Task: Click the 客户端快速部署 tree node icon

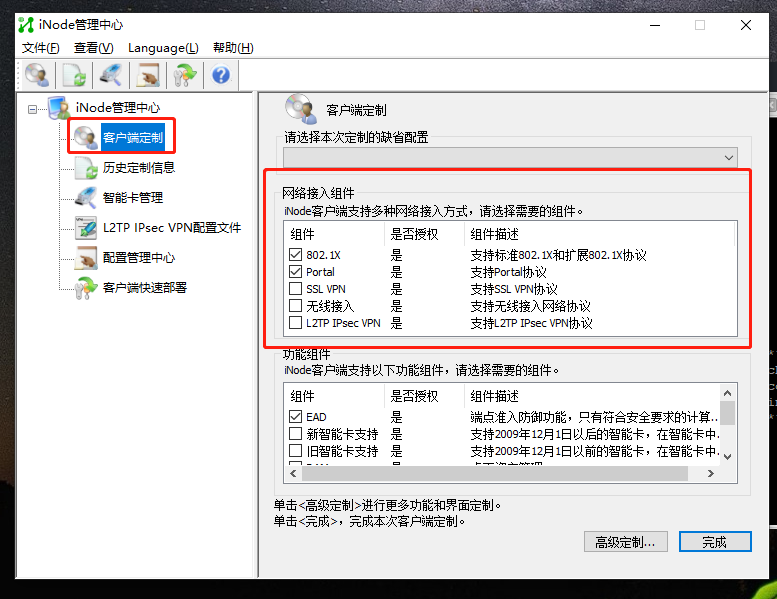Action: click(x=86, y=288)
